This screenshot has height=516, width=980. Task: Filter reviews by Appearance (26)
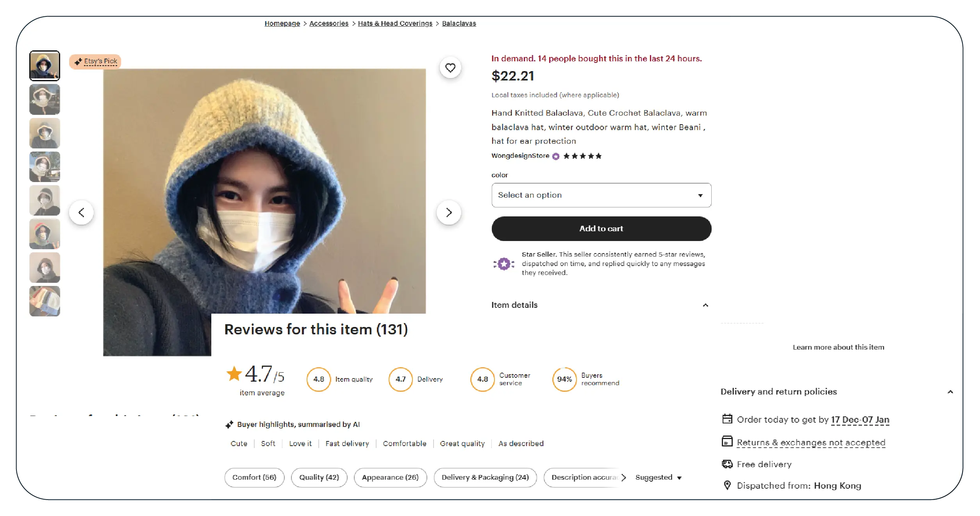[390, 477]
